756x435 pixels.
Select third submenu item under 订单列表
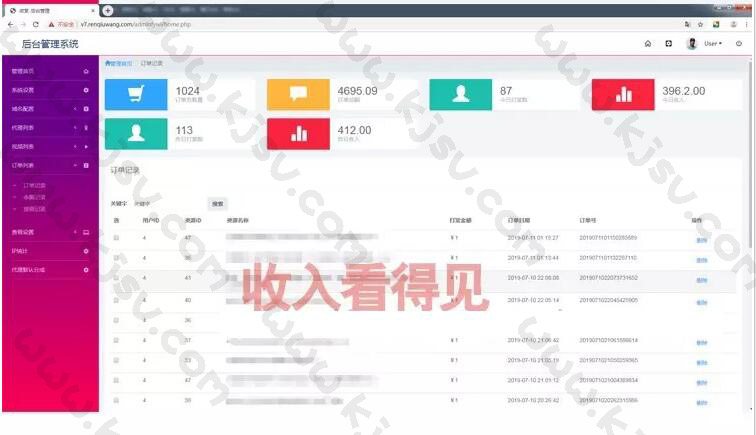34,209
